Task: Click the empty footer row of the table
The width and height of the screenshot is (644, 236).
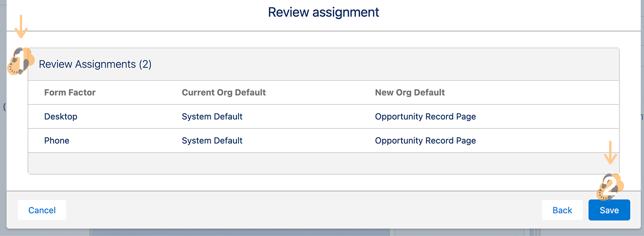Action: [323, 163]
